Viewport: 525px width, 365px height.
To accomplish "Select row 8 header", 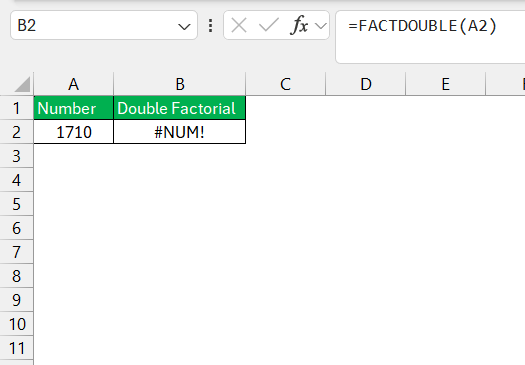I will (16, 276).
